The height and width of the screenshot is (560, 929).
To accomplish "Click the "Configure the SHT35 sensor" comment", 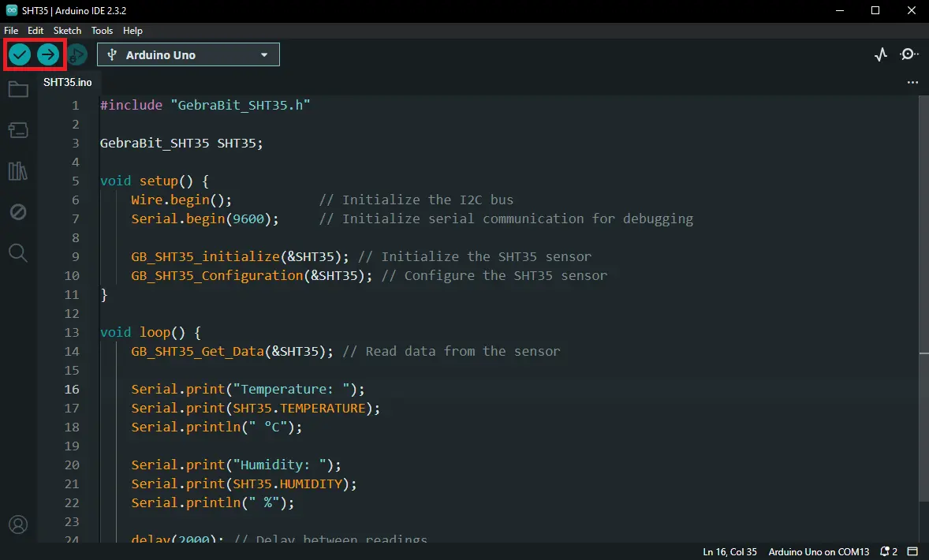I will (x=494, y=275).
